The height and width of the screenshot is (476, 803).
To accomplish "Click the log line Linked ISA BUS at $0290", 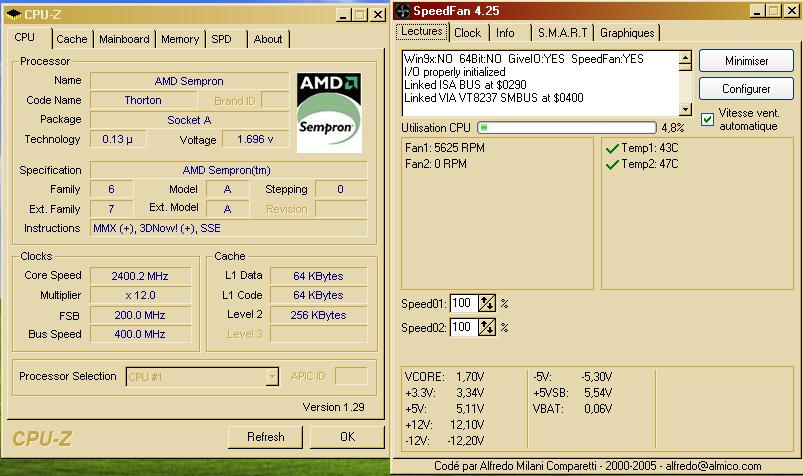I will 465,85.
